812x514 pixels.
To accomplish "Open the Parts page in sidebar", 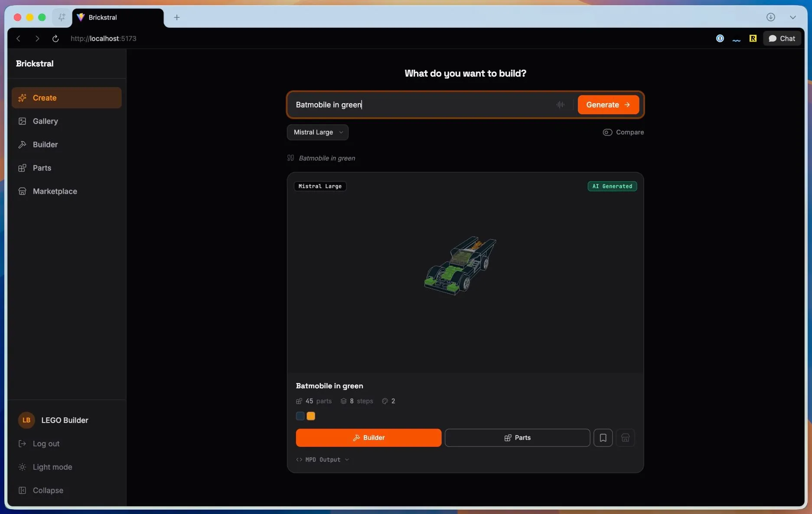I will pos(66,168).
